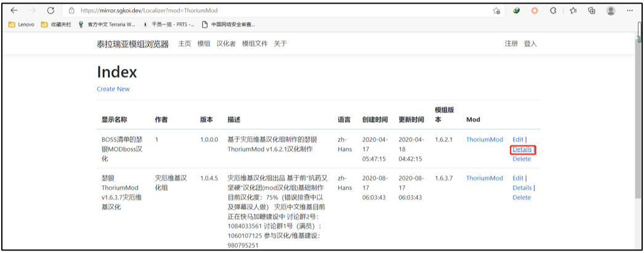
Task: Open the 模组文件 nav item
Action: pos(255,44)
